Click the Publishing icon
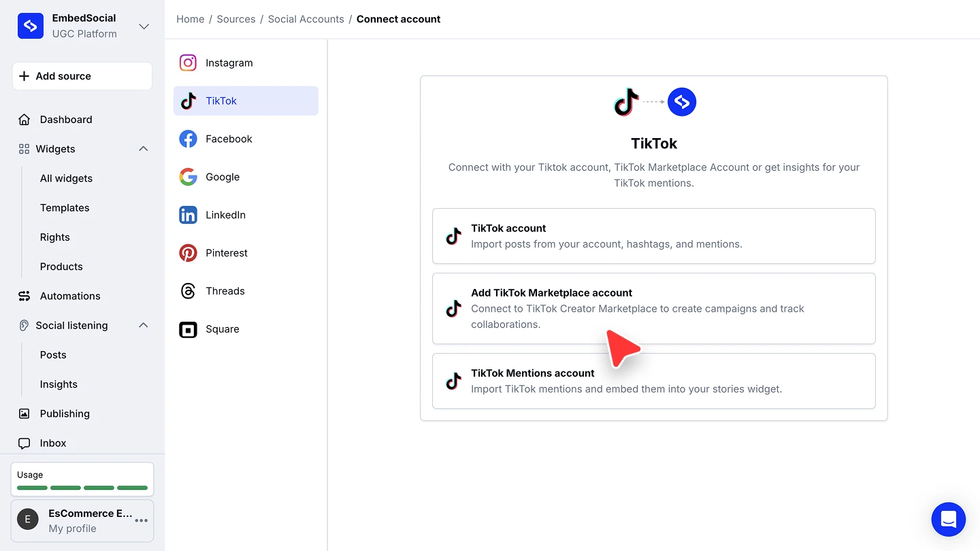Viewport: 980px width, 551px height. click(24, 414)
